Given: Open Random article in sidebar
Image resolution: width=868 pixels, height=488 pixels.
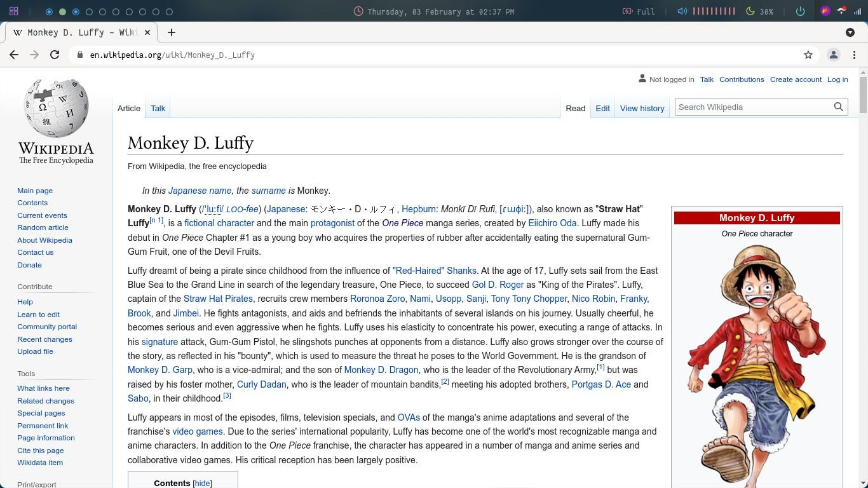Looking at the screenshot, I should coord(43,227).
